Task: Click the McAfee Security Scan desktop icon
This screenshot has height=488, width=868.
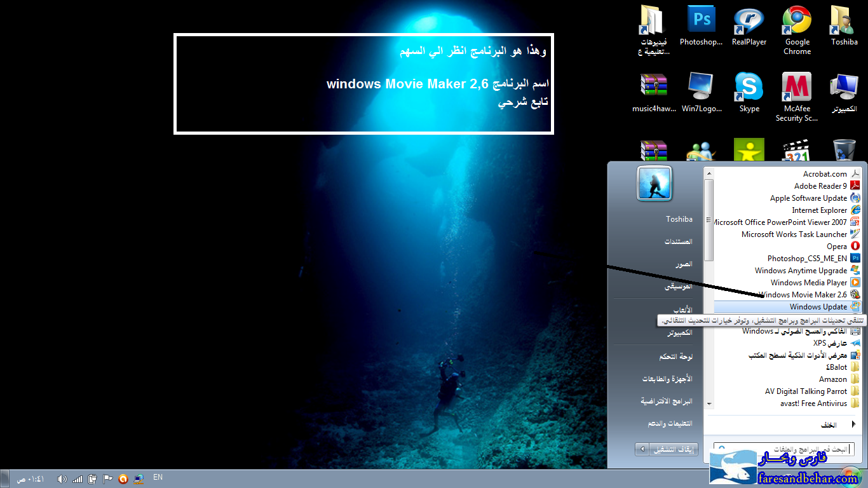Action: (x=796, y=95)
